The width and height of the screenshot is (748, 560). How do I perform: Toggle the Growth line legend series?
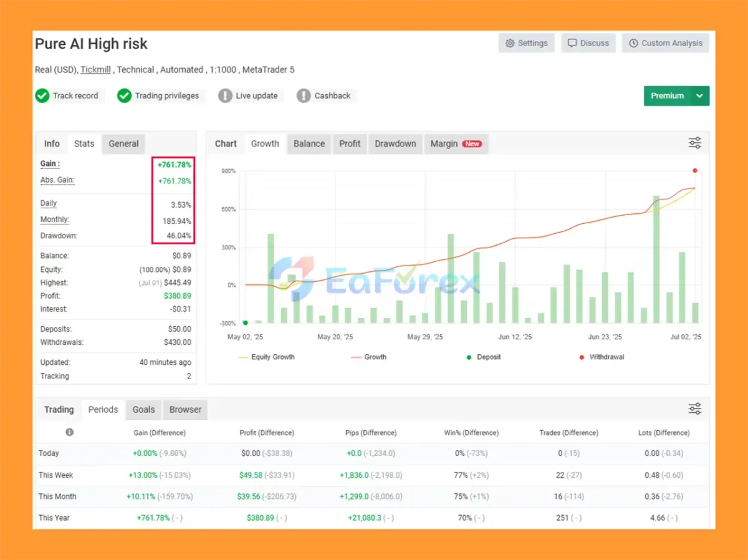pyautogui.click(x=368, y=357)
